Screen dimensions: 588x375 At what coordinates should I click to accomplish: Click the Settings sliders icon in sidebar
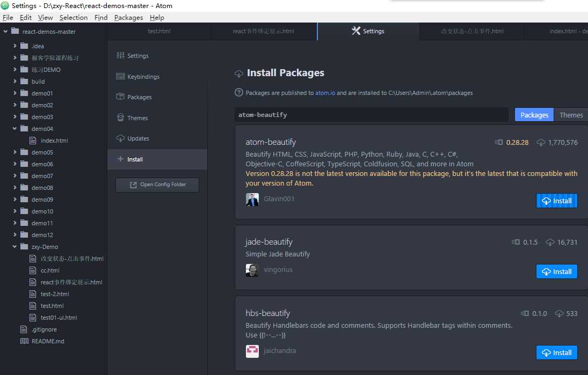pos(120,55)
